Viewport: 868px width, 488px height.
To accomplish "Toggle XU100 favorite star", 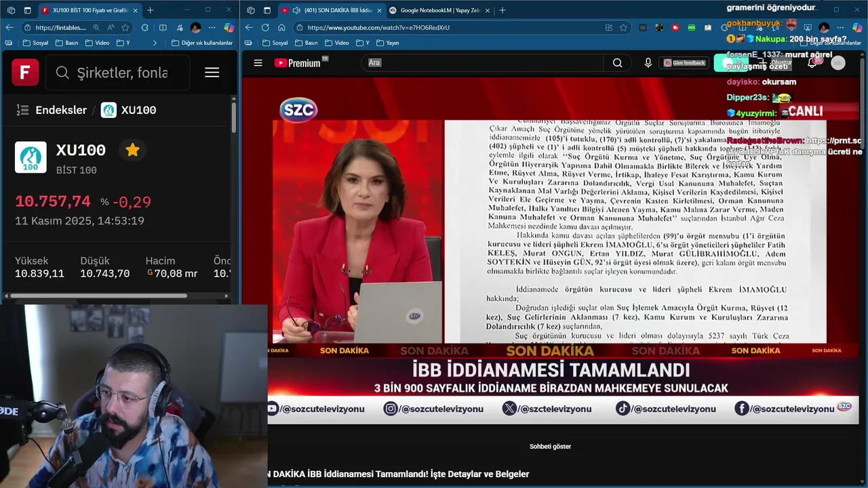I will (132, 150).
